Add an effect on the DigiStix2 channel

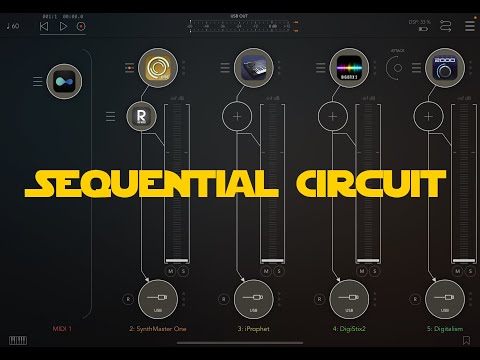pyautogui.click(x=333, y=116)
